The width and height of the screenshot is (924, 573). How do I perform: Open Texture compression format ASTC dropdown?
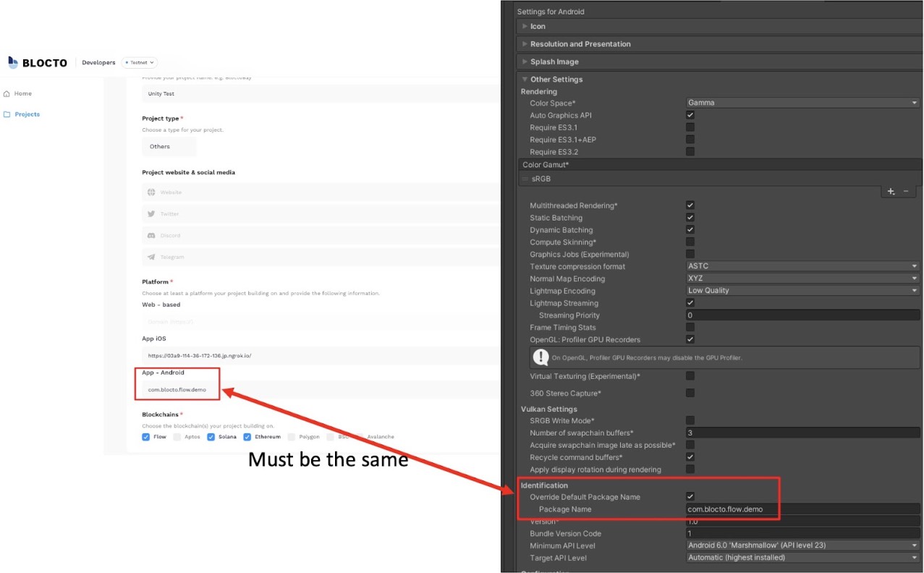(802, 266)
